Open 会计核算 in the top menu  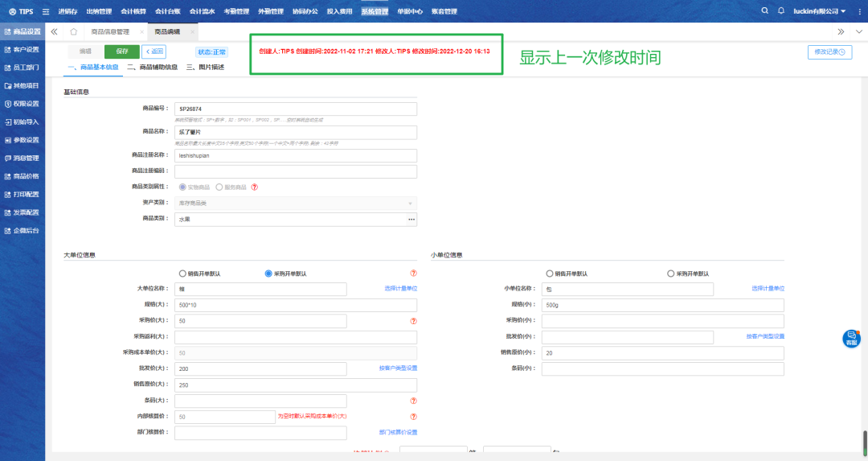click(133, 11)
